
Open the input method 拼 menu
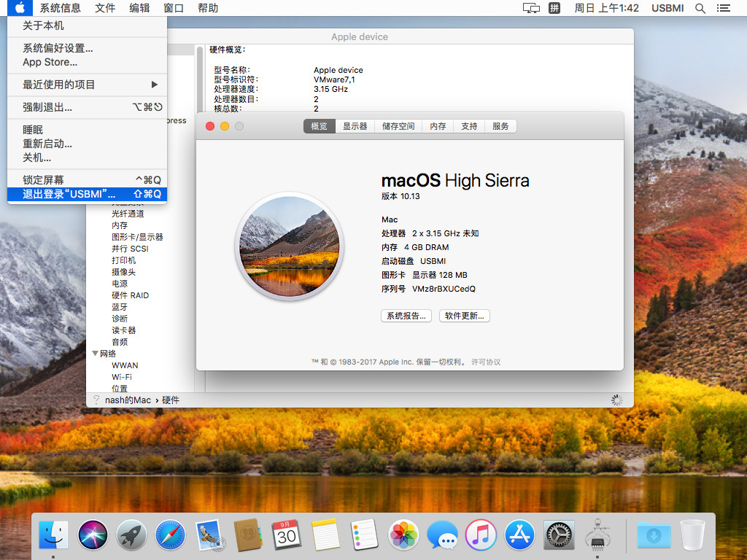point(554,8)
